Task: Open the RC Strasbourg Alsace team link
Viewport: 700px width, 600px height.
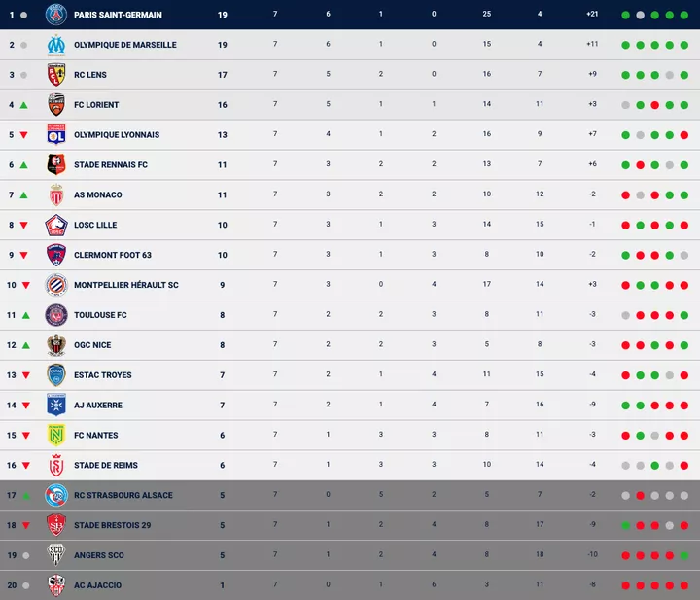Action: coord(122,495)
